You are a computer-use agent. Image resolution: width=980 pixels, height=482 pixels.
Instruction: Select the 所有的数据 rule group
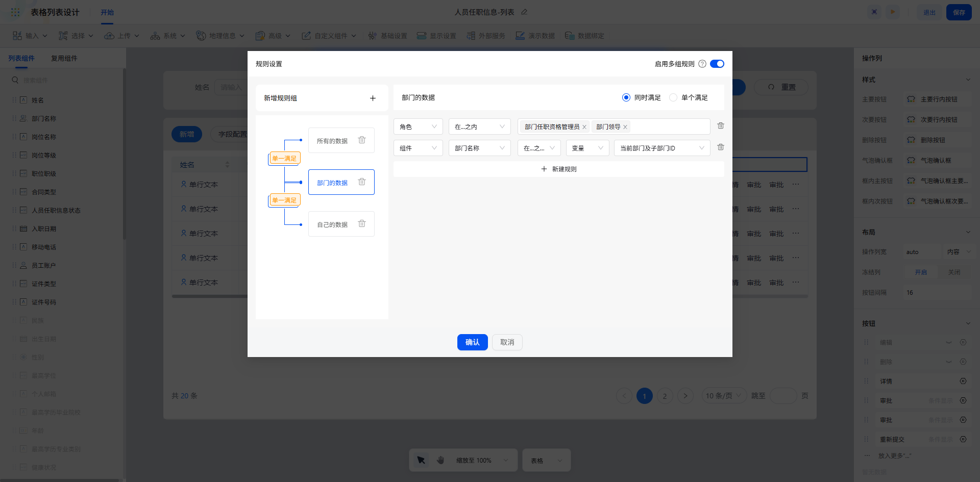(341, 140)
